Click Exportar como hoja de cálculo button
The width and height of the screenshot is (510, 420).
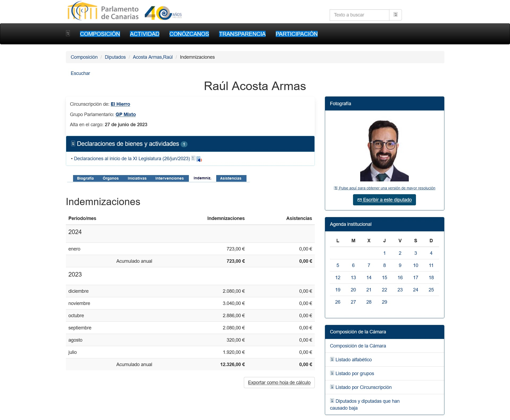279,383
